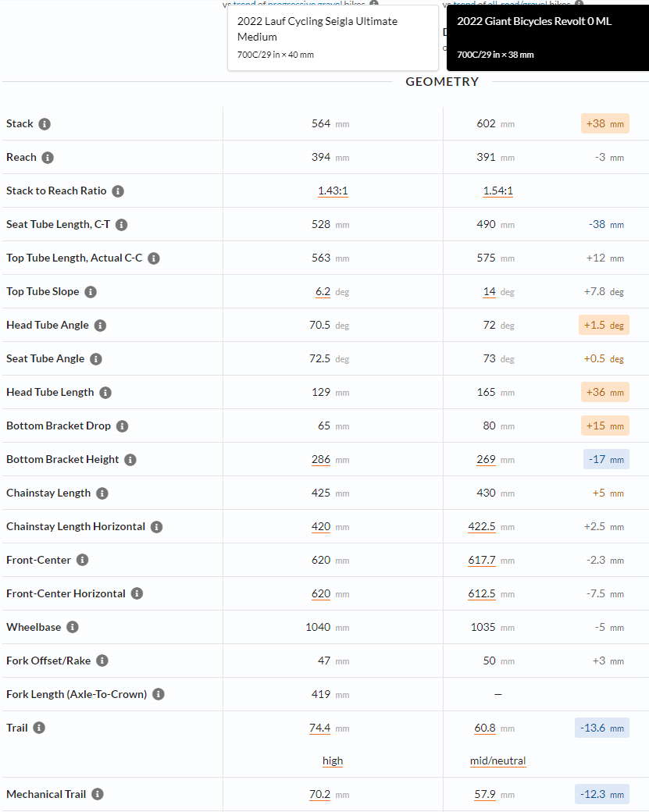Click info icon beside Stack to Reach Ratio

(x=118, y=191)
